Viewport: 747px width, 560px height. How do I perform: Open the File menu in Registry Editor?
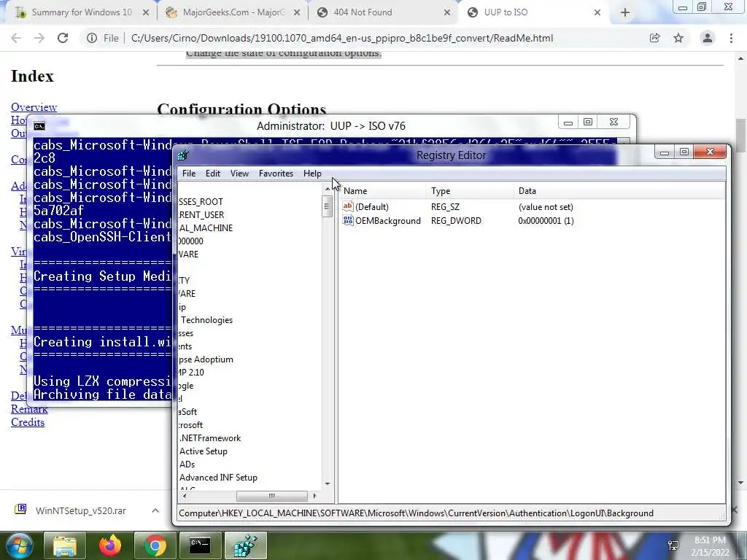[189, 174]
